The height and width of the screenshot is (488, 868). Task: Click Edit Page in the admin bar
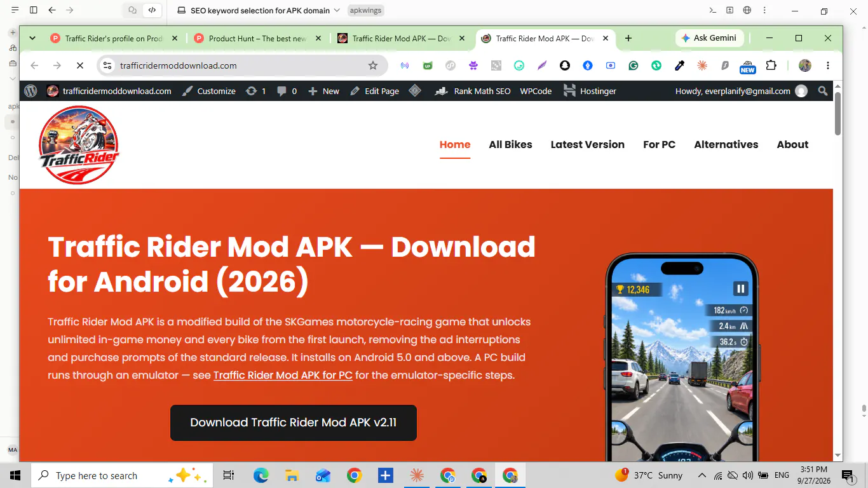pos(374,91)
